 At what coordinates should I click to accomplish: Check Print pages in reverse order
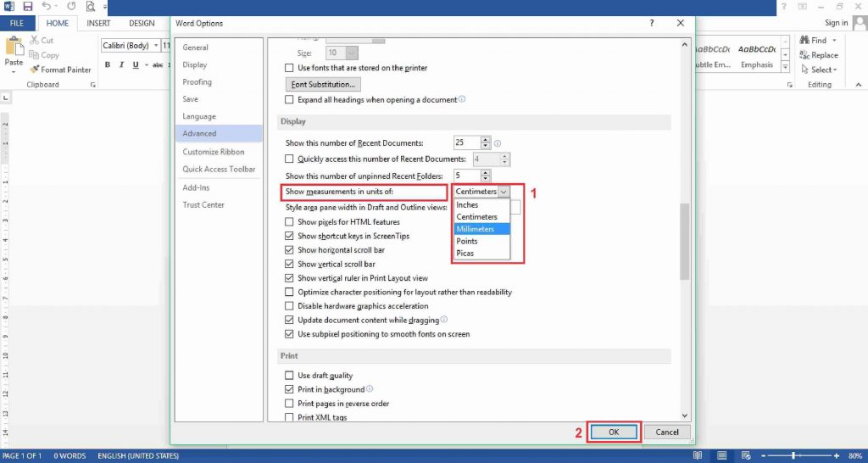(289, 404)
